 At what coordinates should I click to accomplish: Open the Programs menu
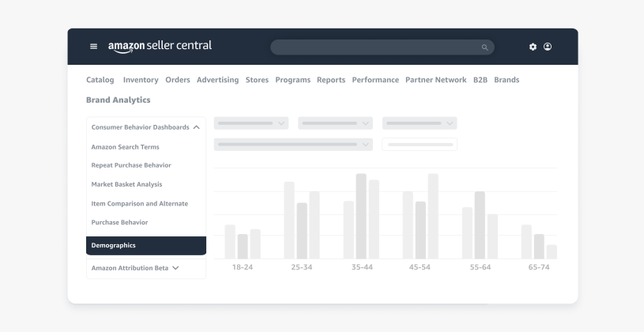pyautogui.click(x=292, y=80)
